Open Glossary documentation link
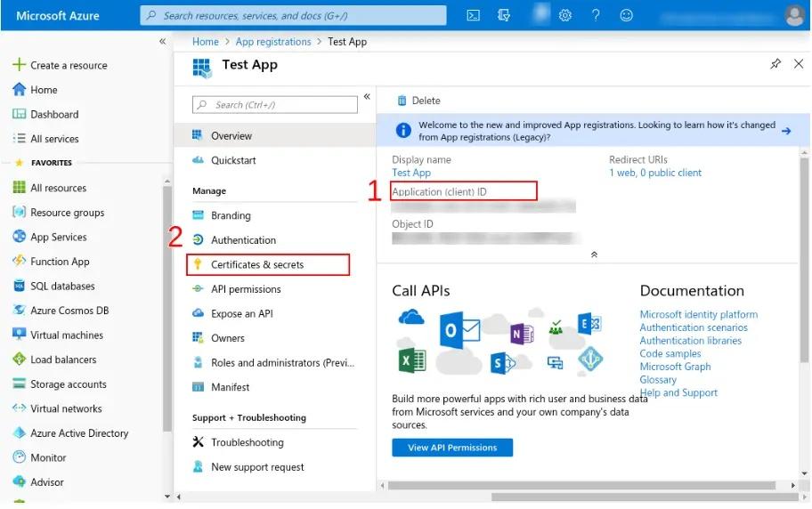The height and width of the screenshot is (509, 812). click(x=658, y=379)
